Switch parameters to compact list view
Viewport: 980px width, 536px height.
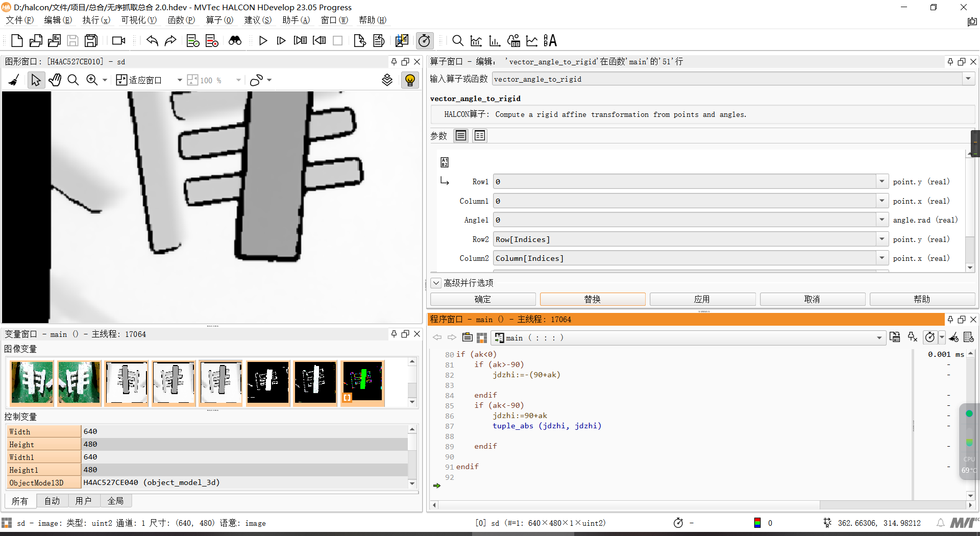[461, 136]
